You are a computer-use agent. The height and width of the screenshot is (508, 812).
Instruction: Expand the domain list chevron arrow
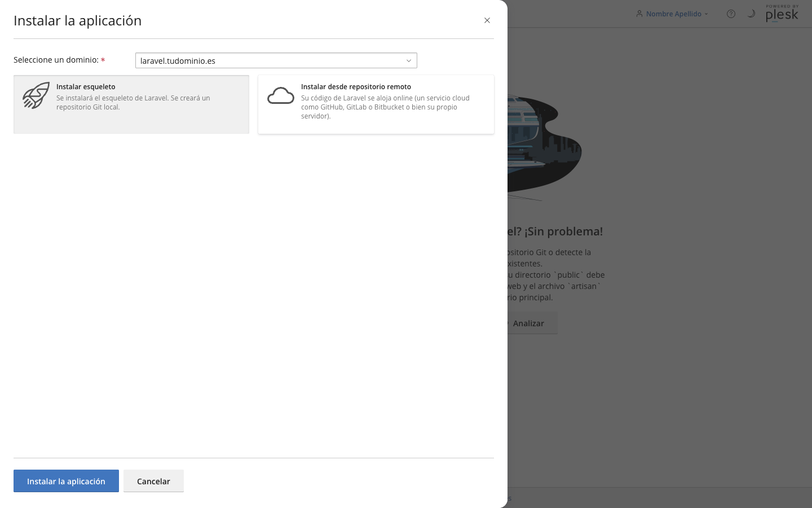pyautogui.click(x=409, y=60)
